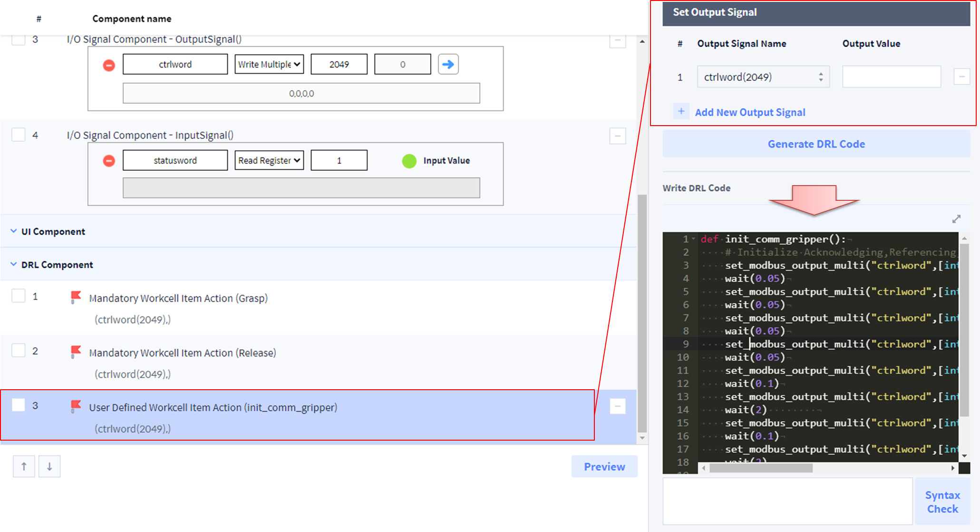Viewport: 980px width, 532px height.
Task: Click the Generate DRL Code button
Action: tap(816, 144)
